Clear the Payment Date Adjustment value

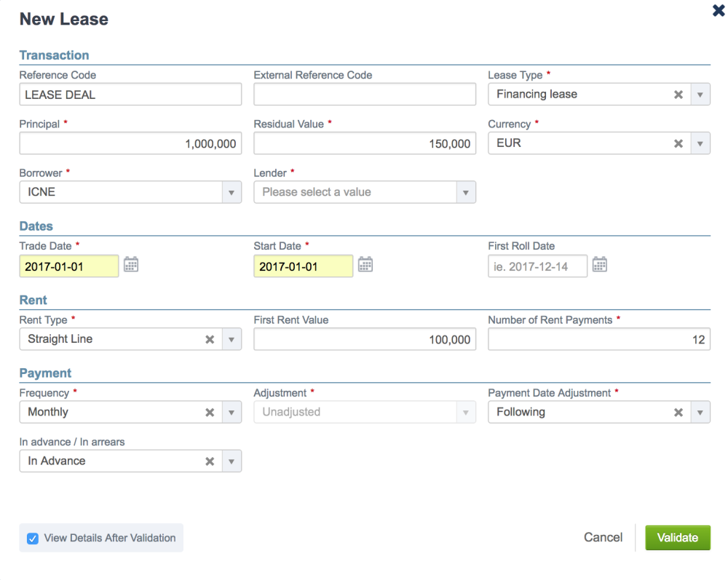tap(678, 413)
